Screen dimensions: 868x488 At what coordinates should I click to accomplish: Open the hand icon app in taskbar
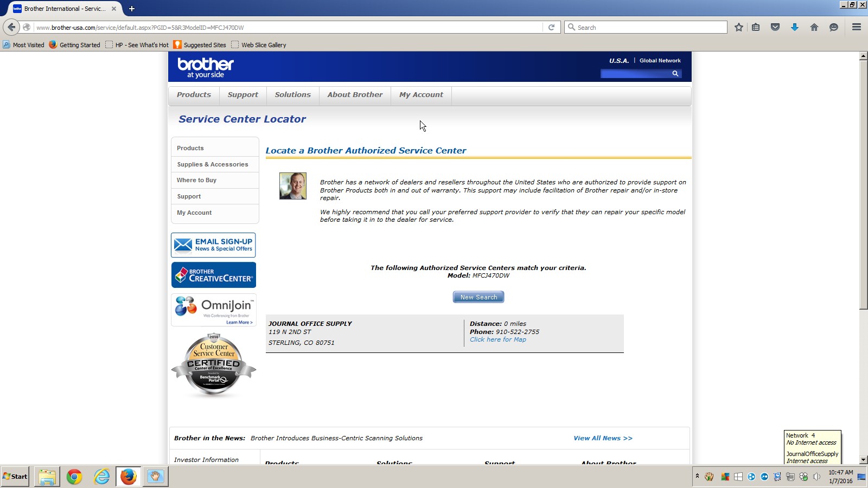(156, 477)
